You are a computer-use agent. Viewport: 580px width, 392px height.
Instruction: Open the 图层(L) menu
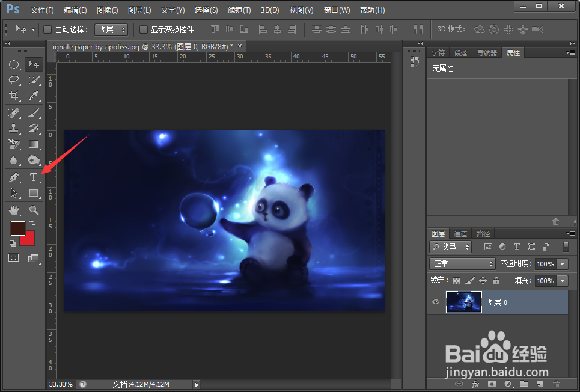pos(139,10)
